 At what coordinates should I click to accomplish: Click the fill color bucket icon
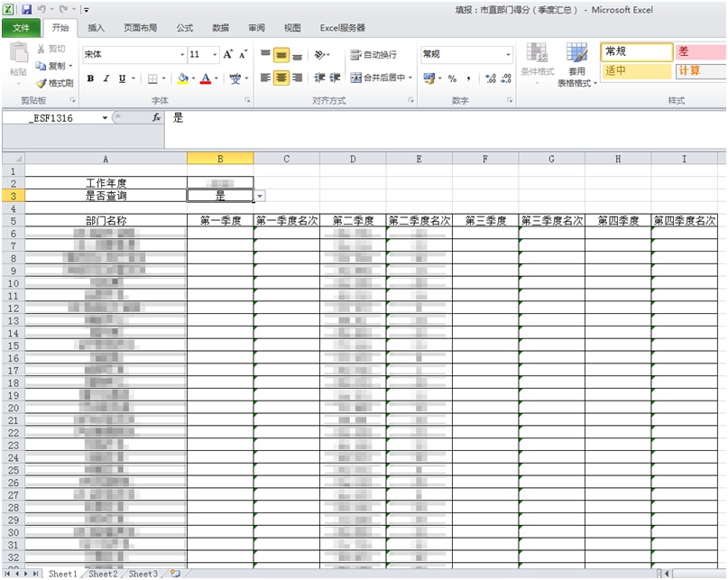pos(183,78)
